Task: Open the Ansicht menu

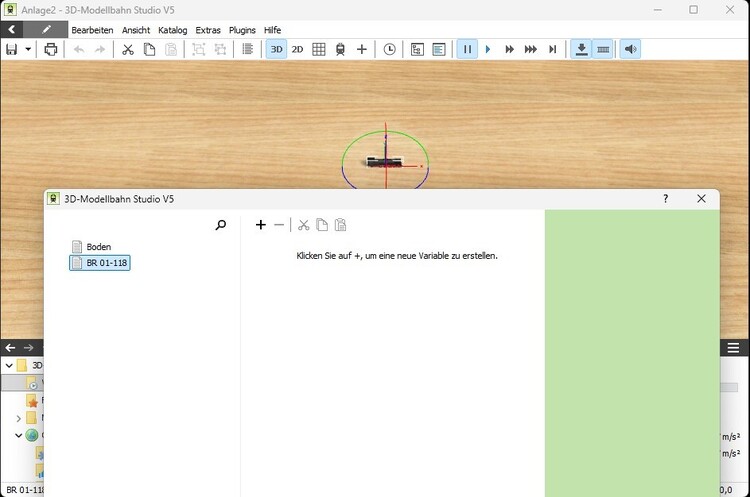Action: point(136,30)
